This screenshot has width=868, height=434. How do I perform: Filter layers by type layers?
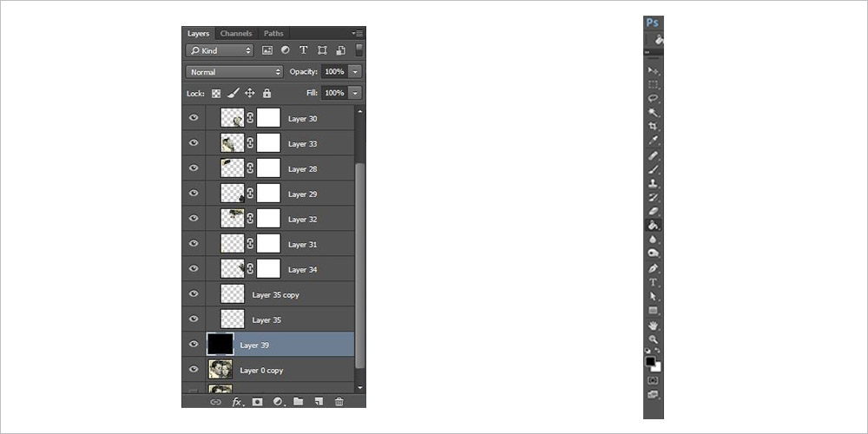point(303,50)
